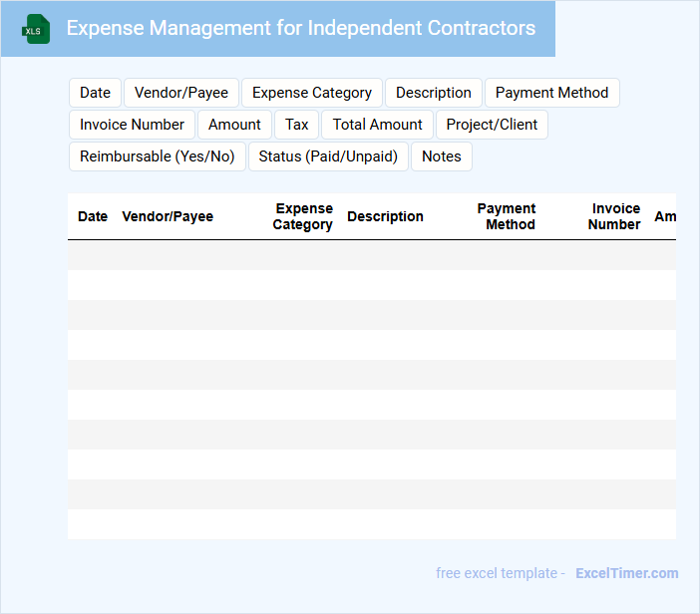
Task: Click the XLS file icon
Action: coord(36,29)
